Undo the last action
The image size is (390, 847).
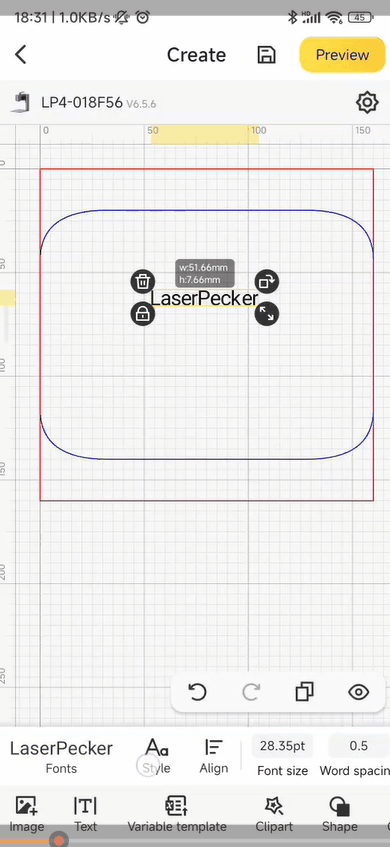[197, 692]
